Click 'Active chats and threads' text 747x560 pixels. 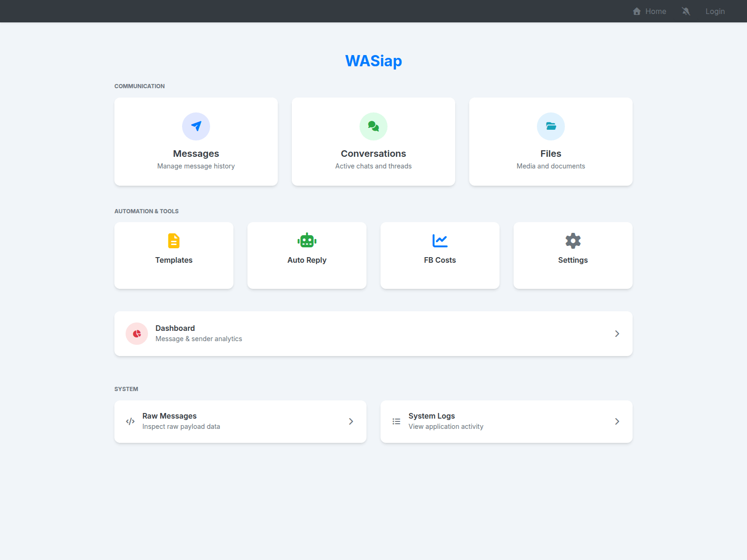[373, 166]
